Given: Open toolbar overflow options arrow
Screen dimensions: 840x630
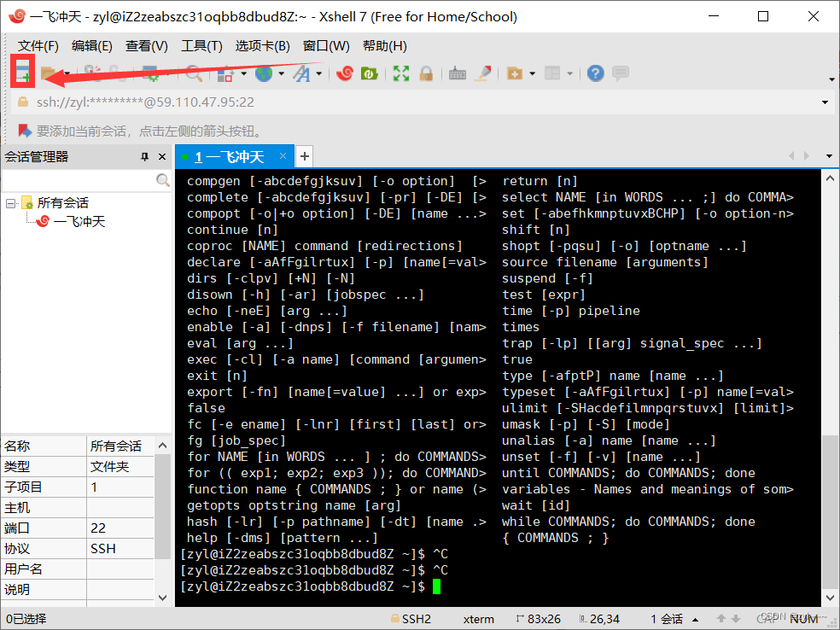Looking at the screenshot, I should tap(831, 79).
